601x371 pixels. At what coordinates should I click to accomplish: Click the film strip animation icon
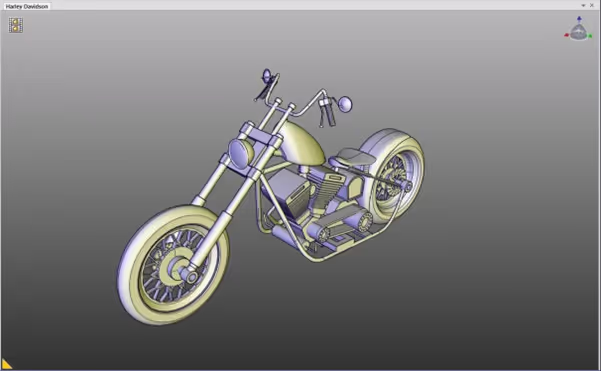point(16,25)
